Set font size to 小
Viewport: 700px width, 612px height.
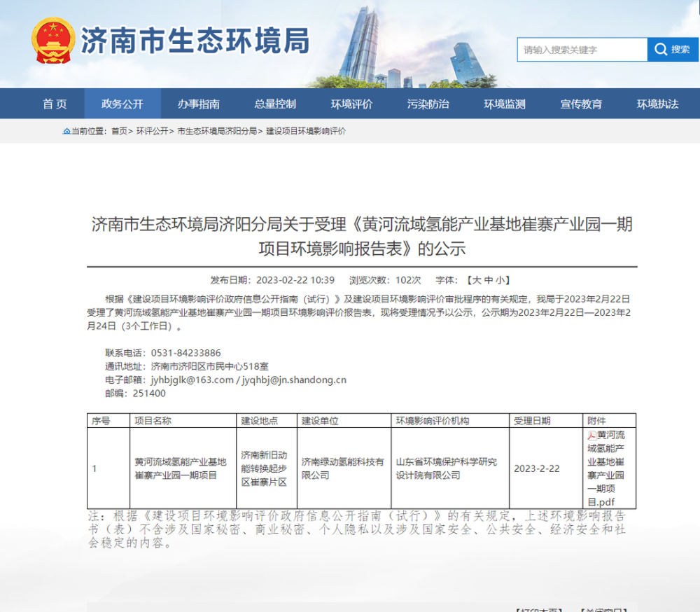click(500, 281)
